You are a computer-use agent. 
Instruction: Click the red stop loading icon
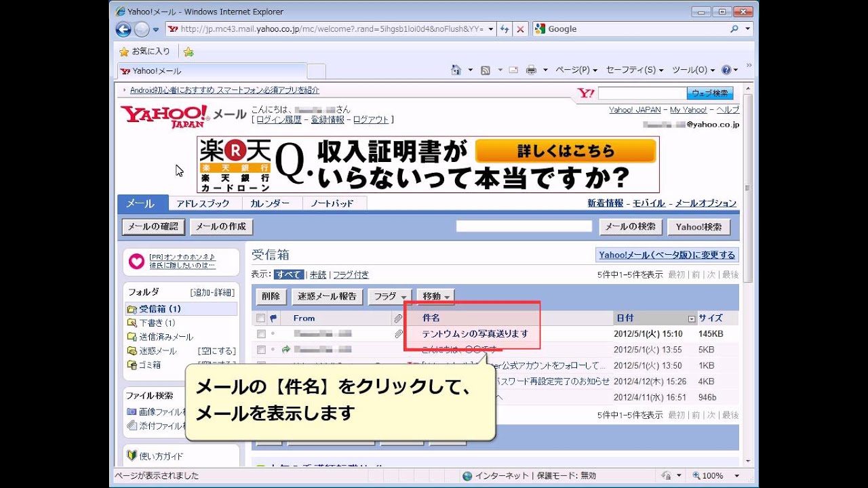pos(520,29)
